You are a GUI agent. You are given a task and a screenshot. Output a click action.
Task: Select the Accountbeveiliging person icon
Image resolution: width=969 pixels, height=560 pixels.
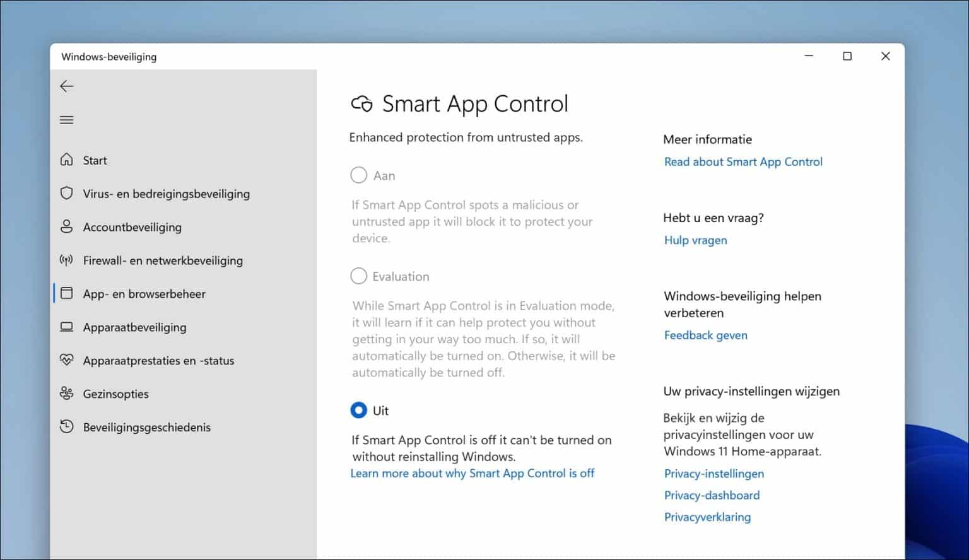point(67,227)
